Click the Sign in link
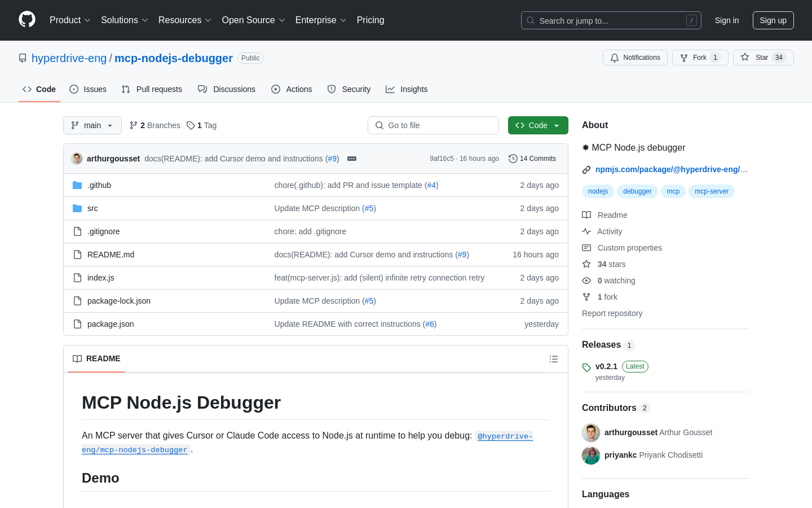 [727, 20]
